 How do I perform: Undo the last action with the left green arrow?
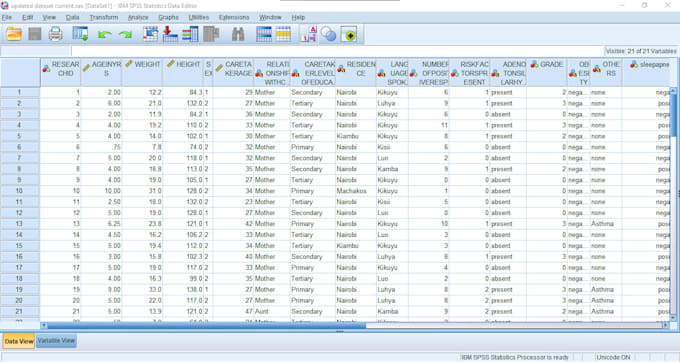[x=104, y=34]
